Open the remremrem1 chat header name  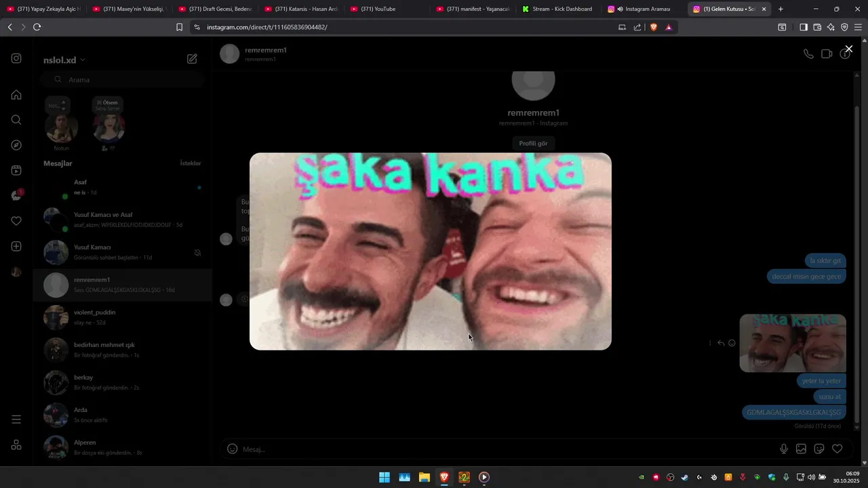[x=266, y=50]
